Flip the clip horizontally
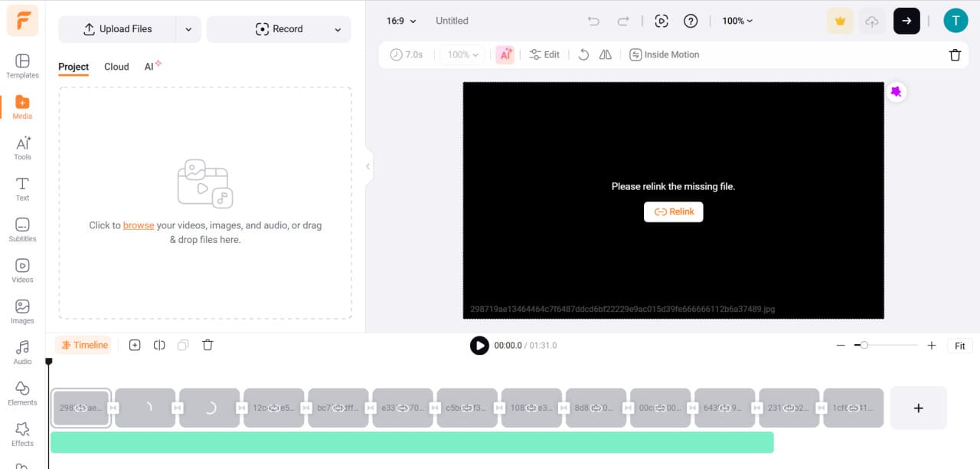The width and height of the screenshot is (980, 469). (605, 54)
